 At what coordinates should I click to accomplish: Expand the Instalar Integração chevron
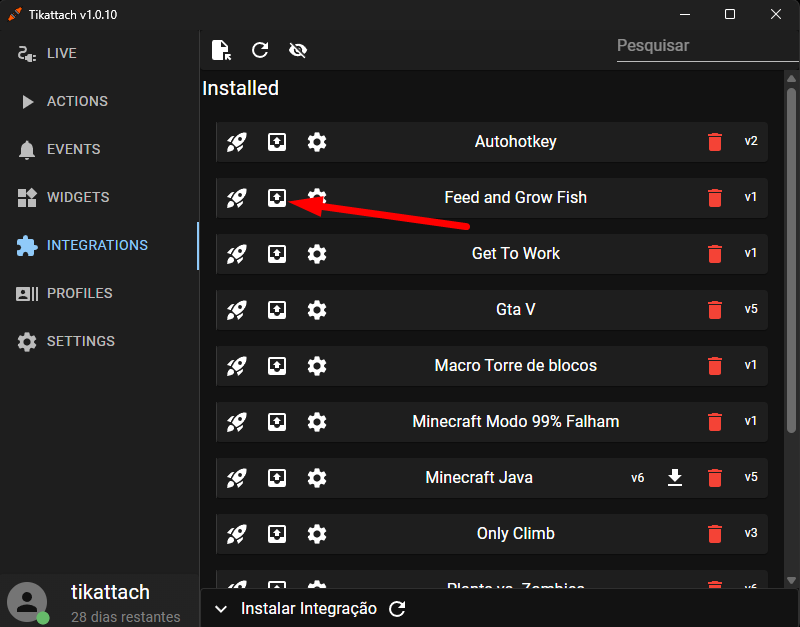click(x=221, y=609)
